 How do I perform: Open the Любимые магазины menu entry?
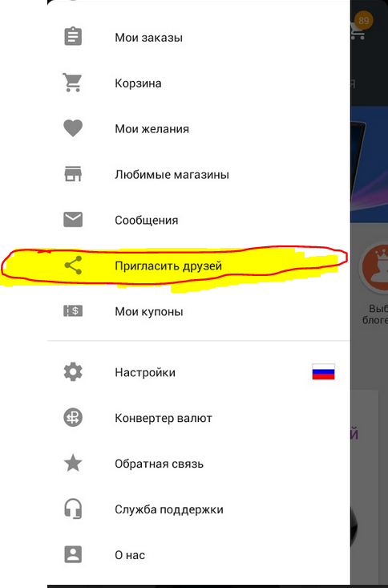click(x=199, y=174)
